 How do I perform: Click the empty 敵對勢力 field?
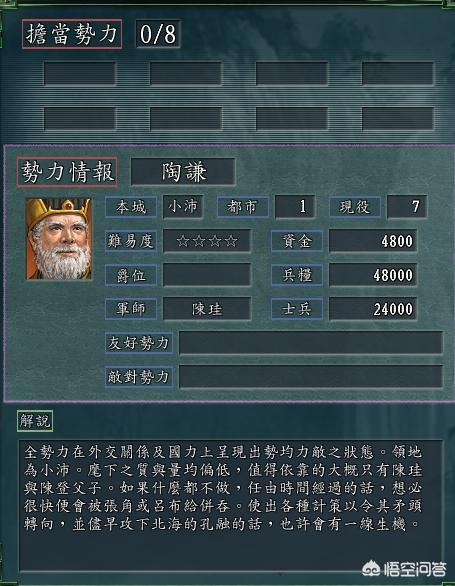(x=311, y=376)
